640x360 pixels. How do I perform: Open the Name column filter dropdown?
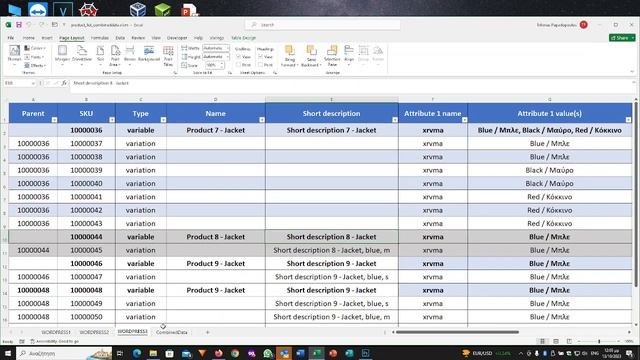[x=262, y=120]
